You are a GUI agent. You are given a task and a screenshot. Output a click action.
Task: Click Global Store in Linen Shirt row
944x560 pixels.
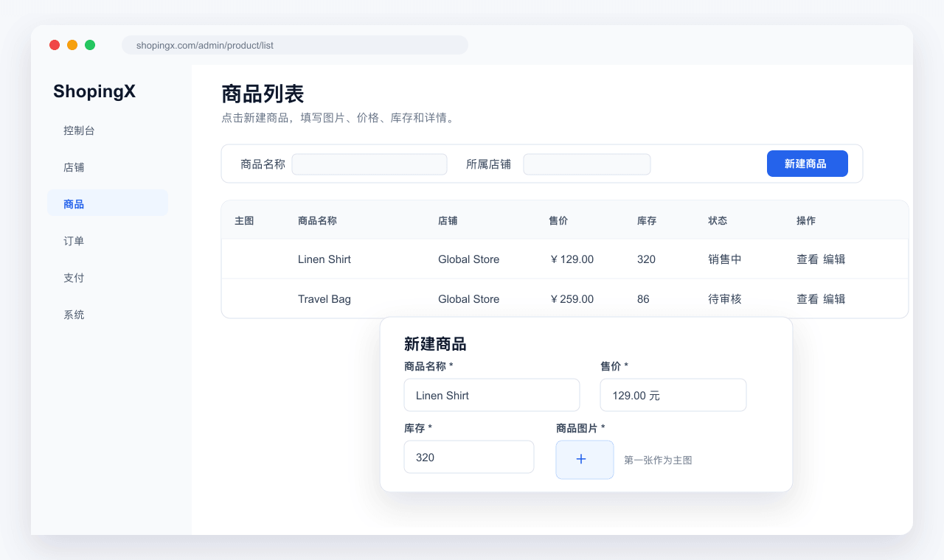468,259
